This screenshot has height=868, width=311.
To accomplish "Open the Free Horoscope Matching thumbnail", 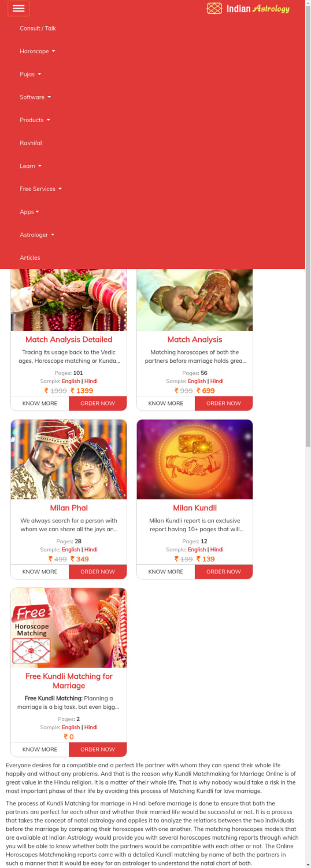I will (69, 628).
